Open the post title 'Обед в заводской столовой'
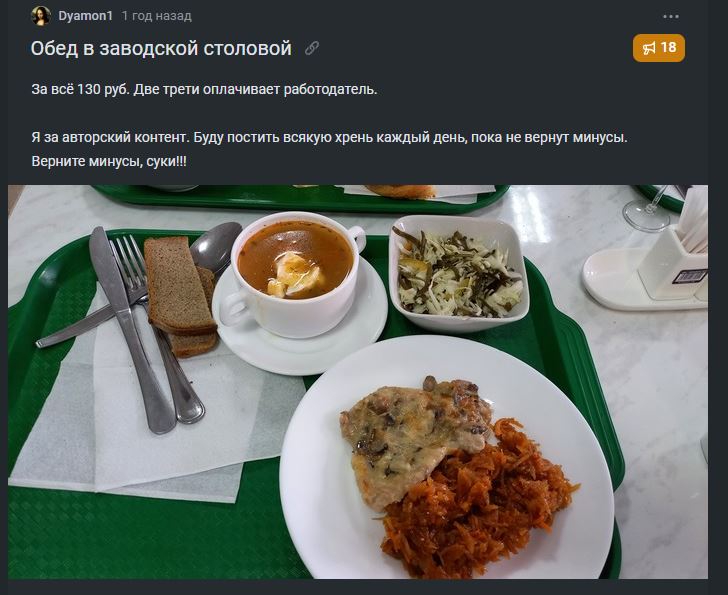 pos(161,48)
